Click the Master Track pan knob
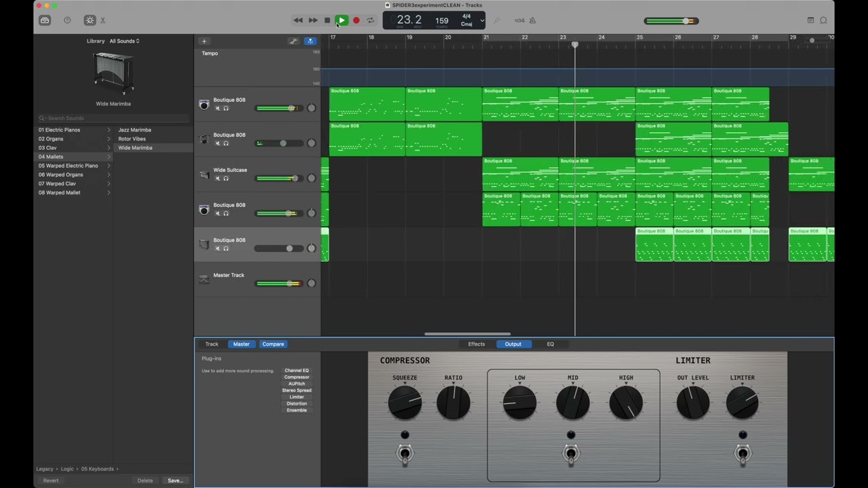868x488 pixels. [311, 283]
